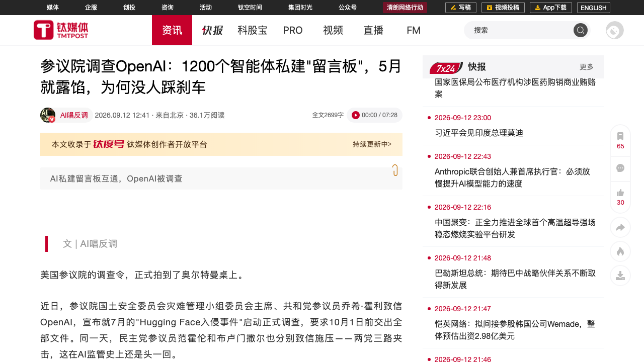Open 视频 tab

pyautogui.click(x=333, y=30)
